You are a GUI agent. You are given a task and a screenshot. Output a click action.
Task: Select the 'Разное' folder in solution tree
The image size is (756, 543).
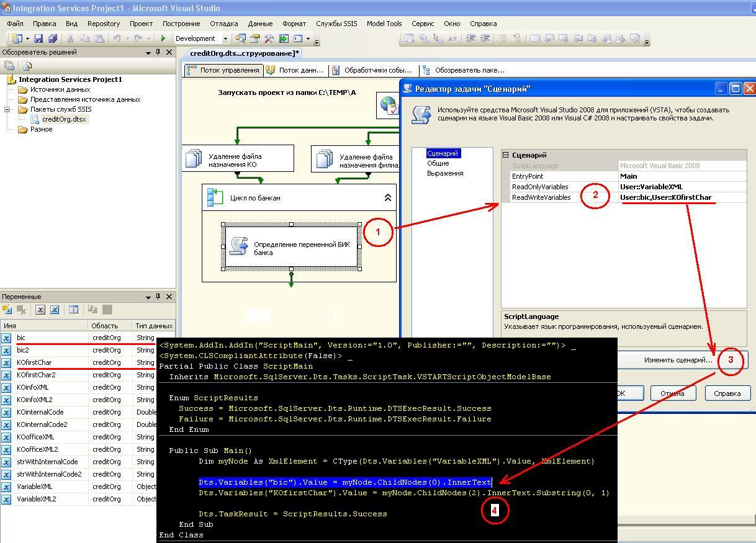[x=41, y=129]
